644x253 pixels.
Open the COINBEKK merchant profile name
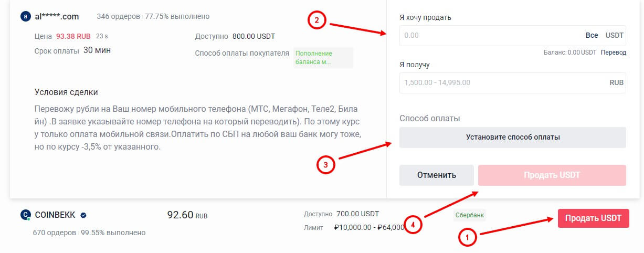[55, 215]
